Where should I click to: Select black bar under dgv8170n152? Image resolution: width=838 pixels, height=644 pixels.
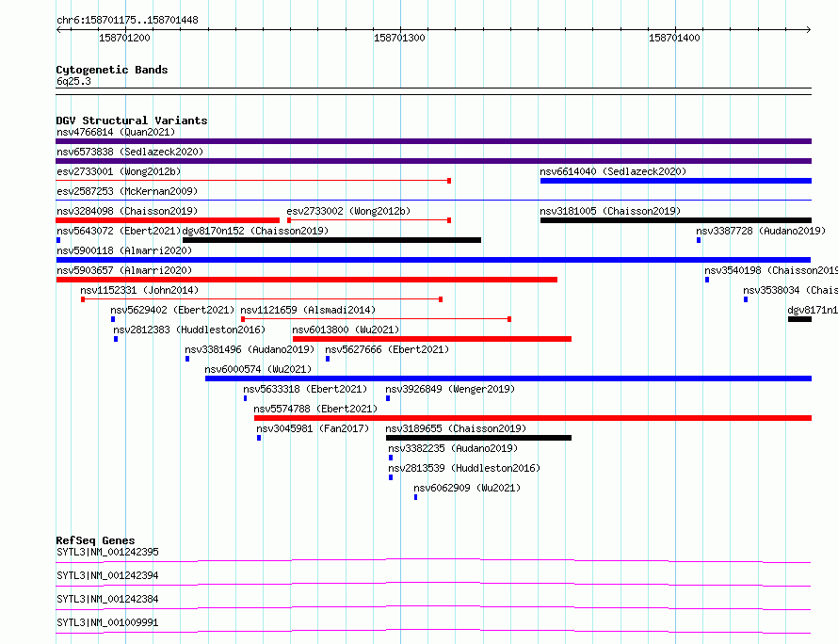(331, 240)
